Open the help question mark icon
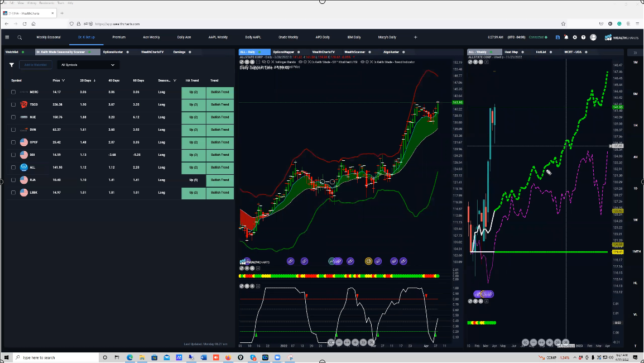 coord(583,37)
